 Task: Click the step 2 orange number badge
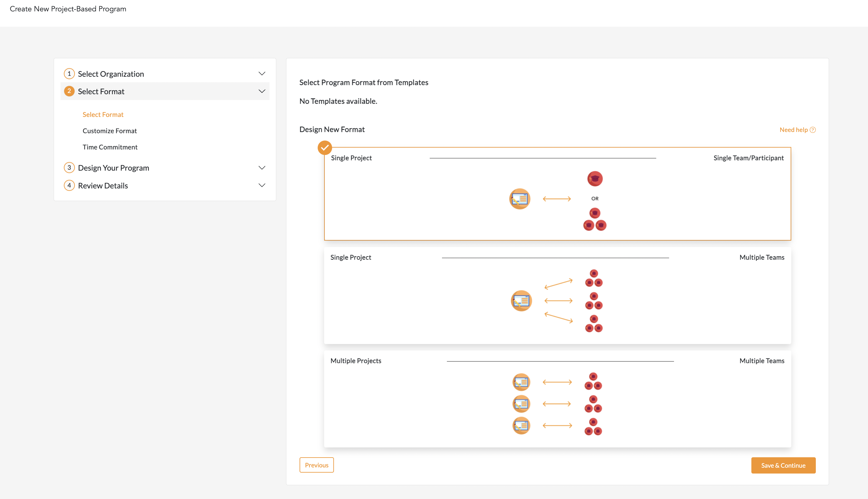click(x=69, y=91)
